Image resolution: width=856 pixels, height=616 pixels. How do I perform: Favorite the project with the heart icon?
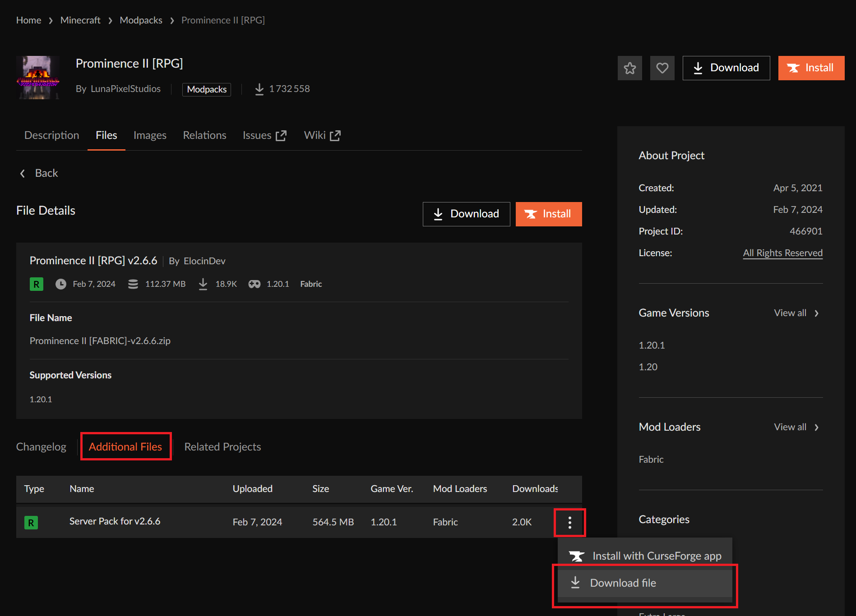click(x=662, y=68)
